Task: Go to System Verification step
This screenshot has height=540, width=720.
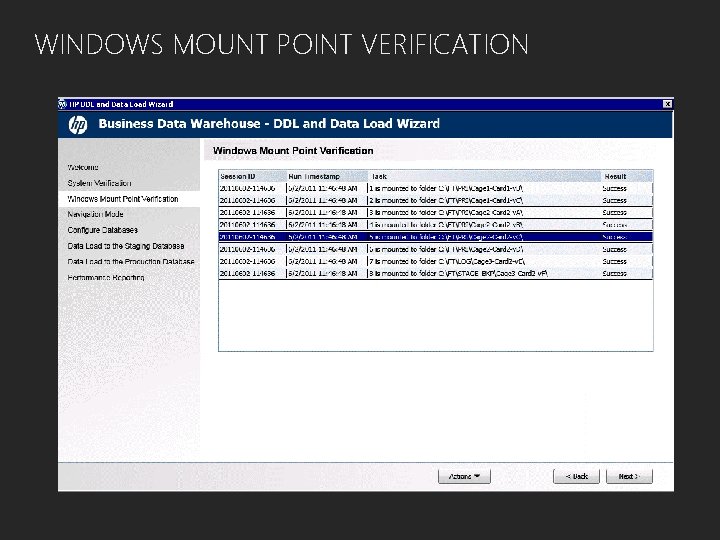Action: (99, 183)
